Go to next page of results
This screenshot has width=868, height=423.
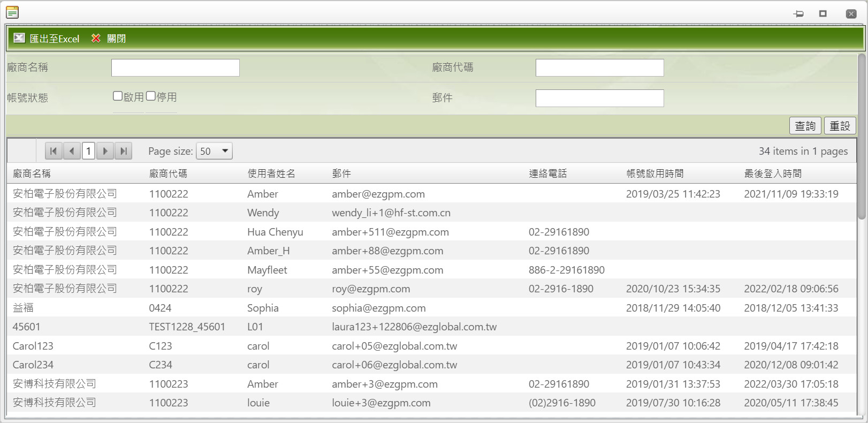(105, 151)
